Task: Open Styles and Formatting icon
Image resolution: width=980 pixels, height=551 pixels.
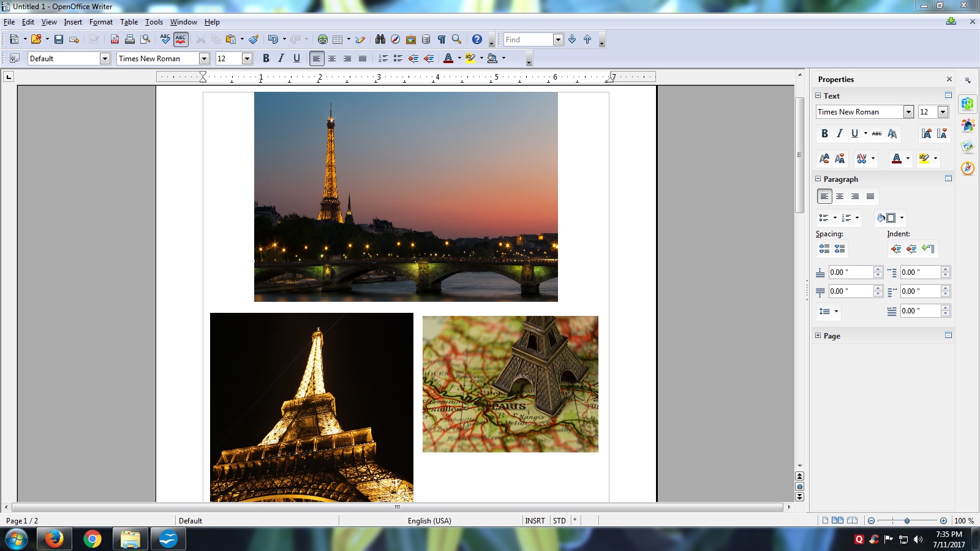Action: [15, 58]
